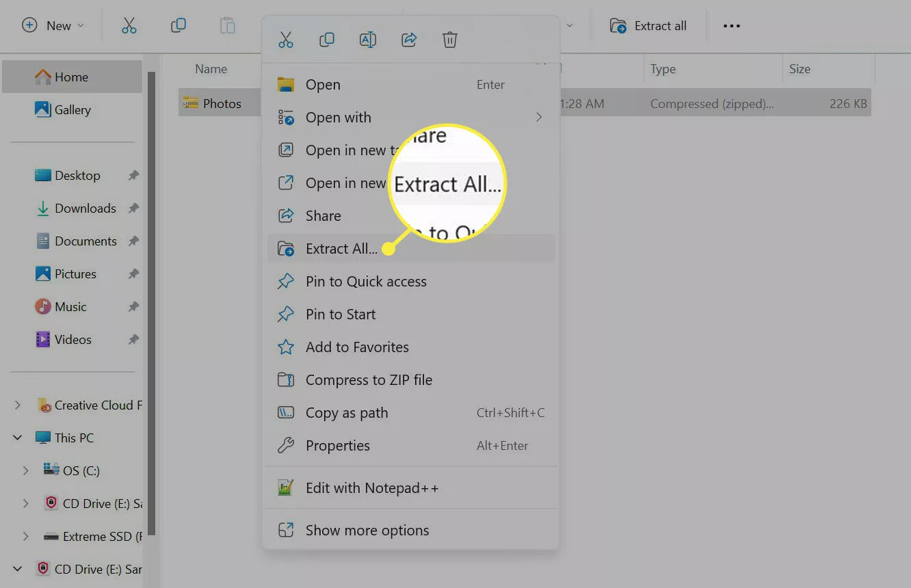This screenshot has width=911, height=588.
Task: Click the Rename icon in the context menu
Action: coord(368,40)
